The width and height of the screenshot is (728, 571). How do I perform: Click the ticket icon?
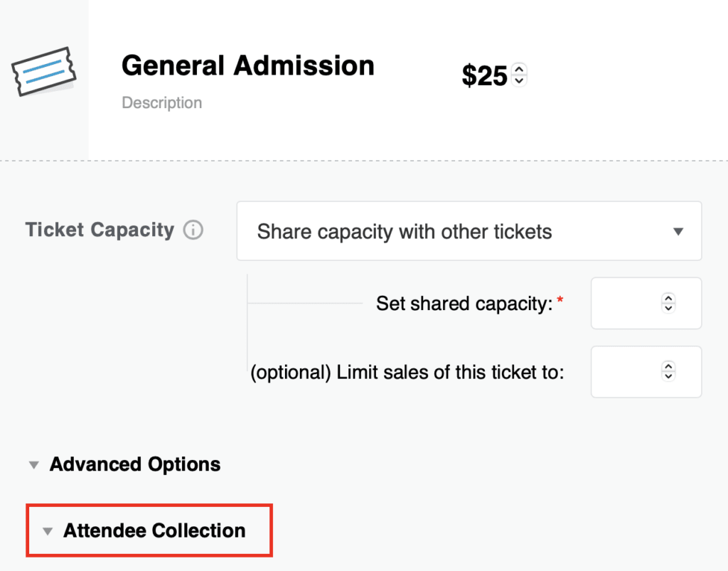point(43,72)
